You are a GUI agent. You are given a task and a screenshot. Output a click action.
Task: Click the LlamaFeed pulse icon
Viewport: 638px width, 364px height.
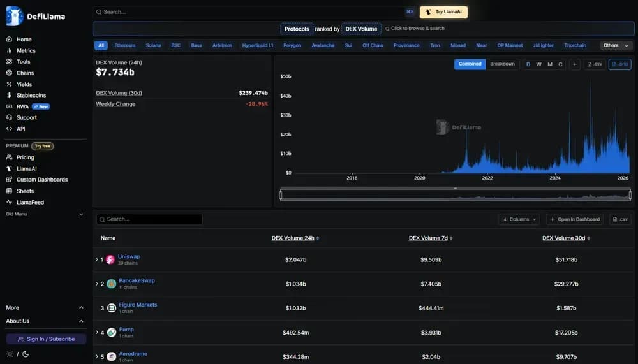pyautogui.click(x=10, y=202)
